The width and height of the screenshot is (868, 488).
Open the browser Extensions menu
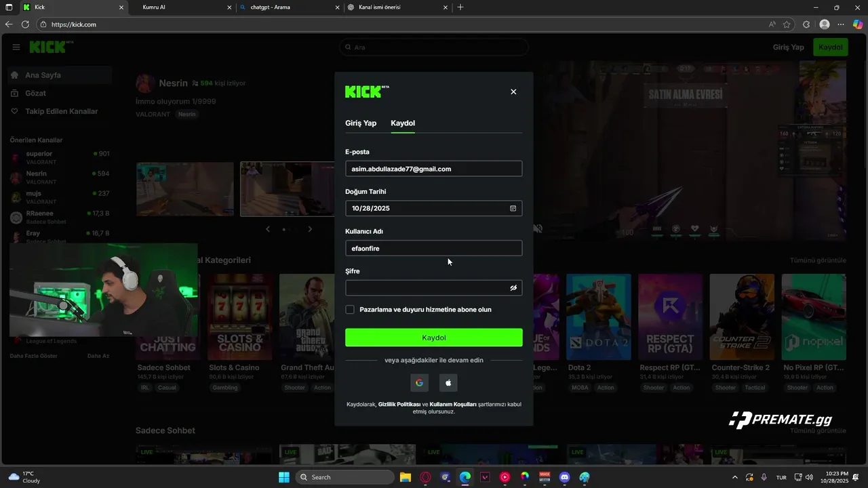click(x=806, y=24)
